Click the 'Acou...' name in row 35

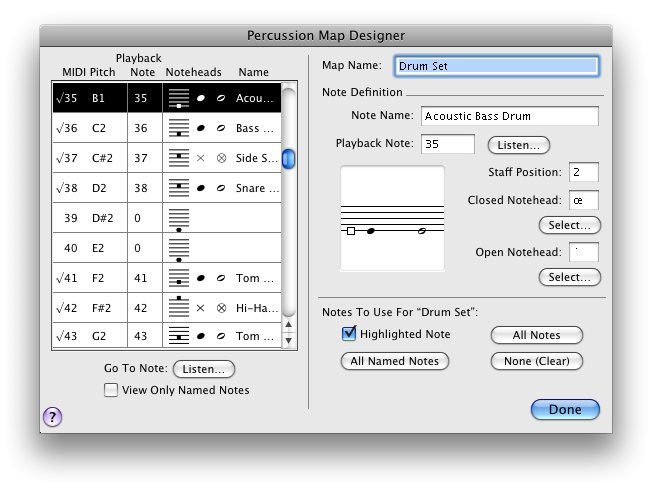click(x=254, y=98)
